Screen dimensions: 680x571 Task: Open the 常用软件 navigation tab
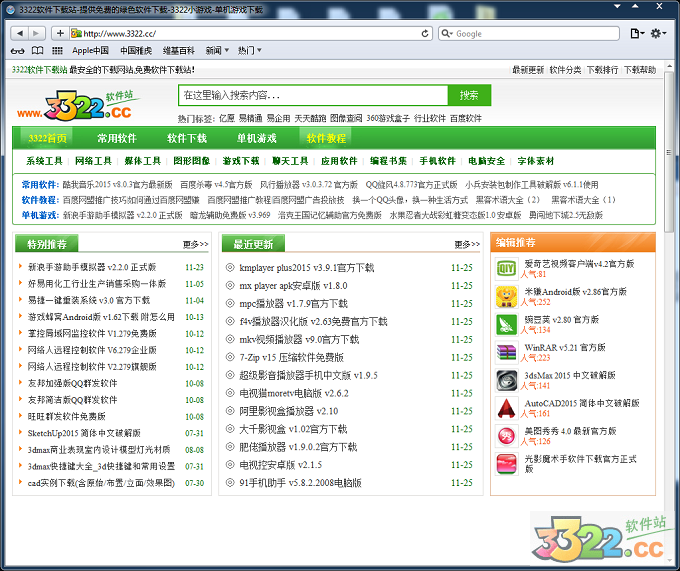point(117,138)
